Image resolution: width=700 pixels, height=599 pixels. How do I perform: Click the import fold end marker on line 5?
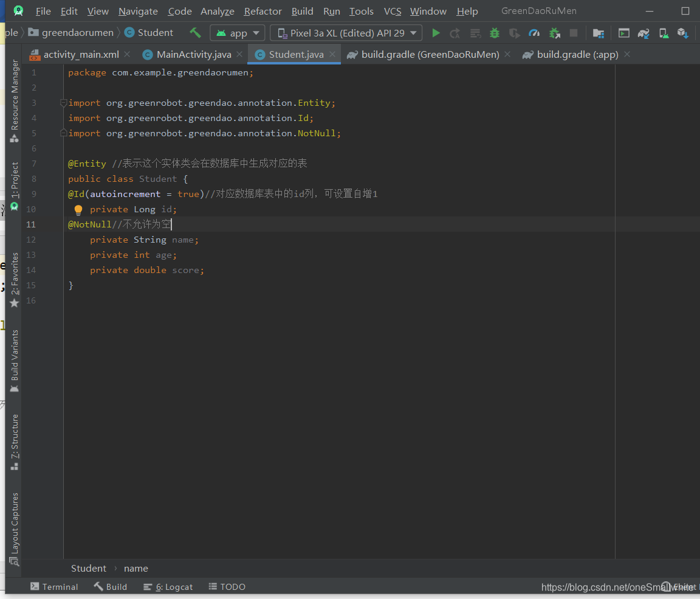[x=63, y=133]
